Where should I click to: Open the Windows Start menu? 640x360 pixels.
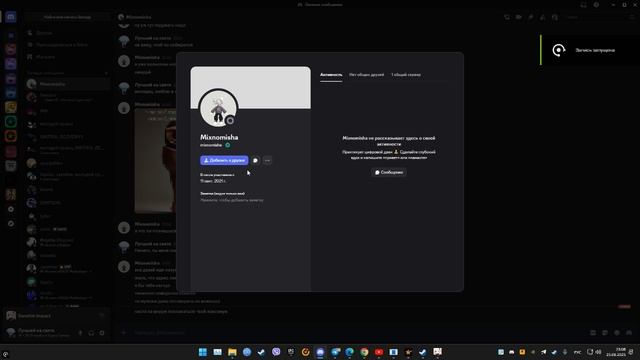click(x=203, y=352)
